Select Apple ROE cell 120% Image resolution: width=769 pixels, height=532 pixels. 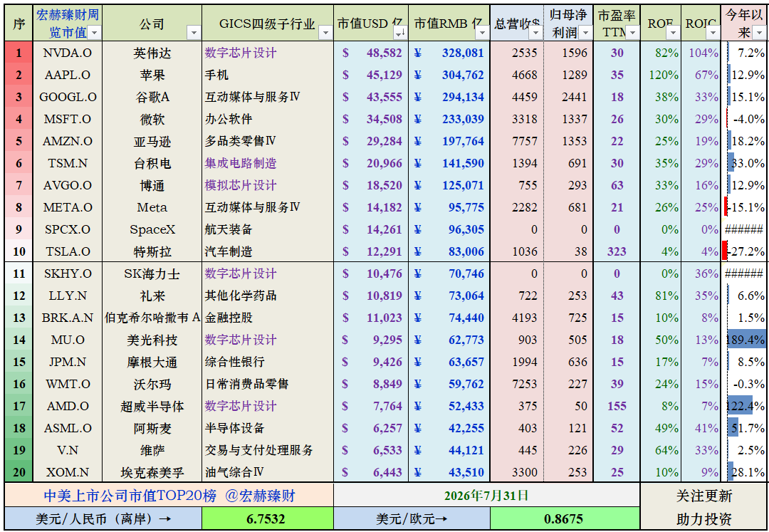click(x=660, y=75)
